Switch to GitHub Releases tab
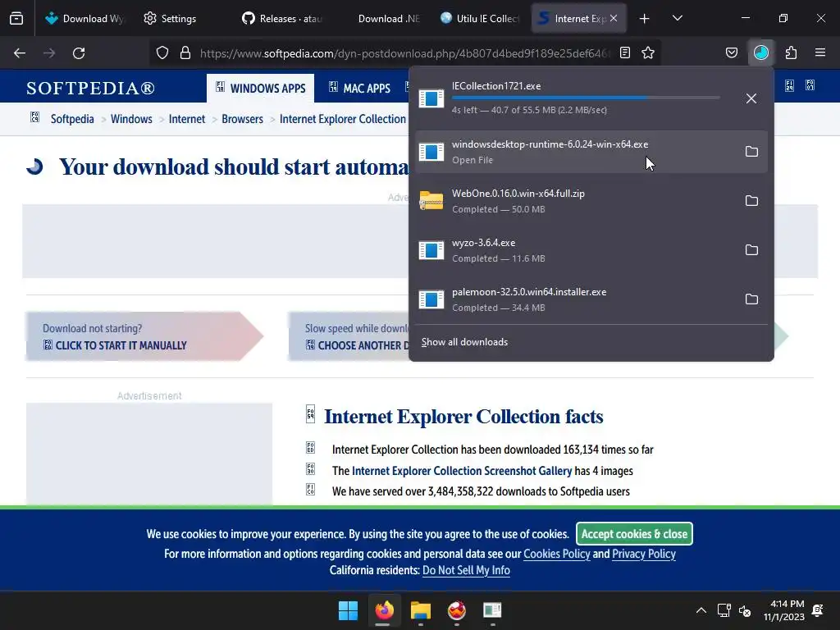The width and height of the screenshot is (840, 630). coord(282,18)
